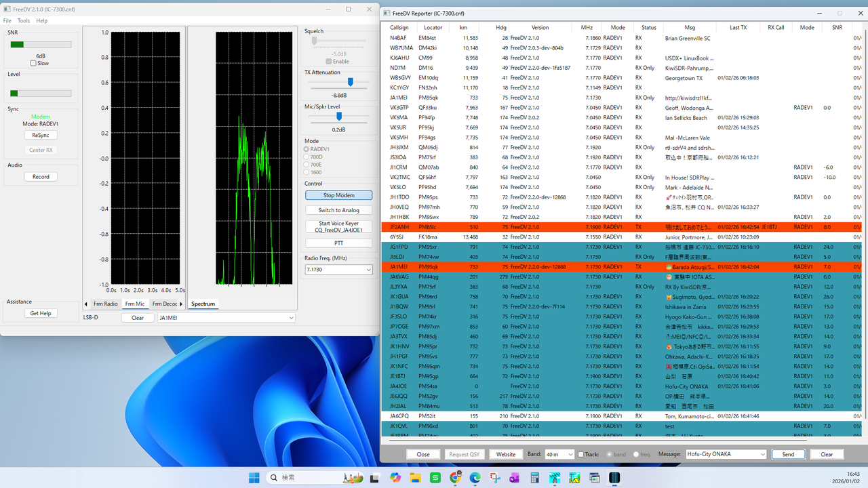Screen dimensions: 868x488
Task: Open Task View from the taskbar
Action: [x=375, y=478]
